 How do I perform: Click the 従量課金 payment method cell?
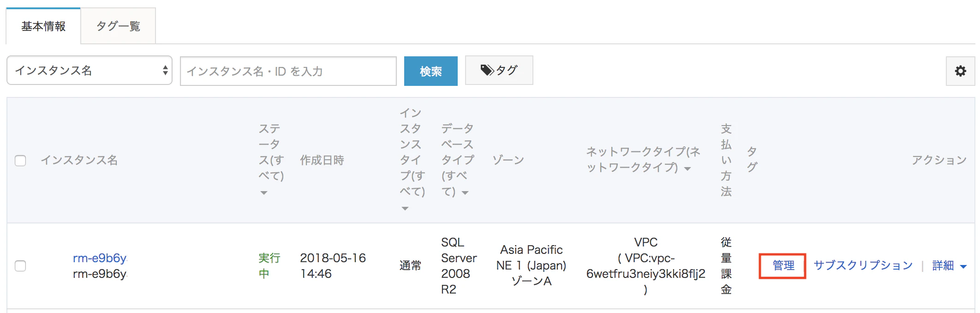tap(726, 266)
